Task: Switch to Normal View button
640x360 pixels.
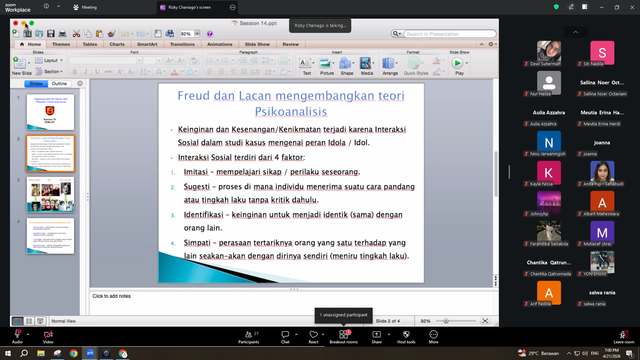Action: tap(17, 321)
